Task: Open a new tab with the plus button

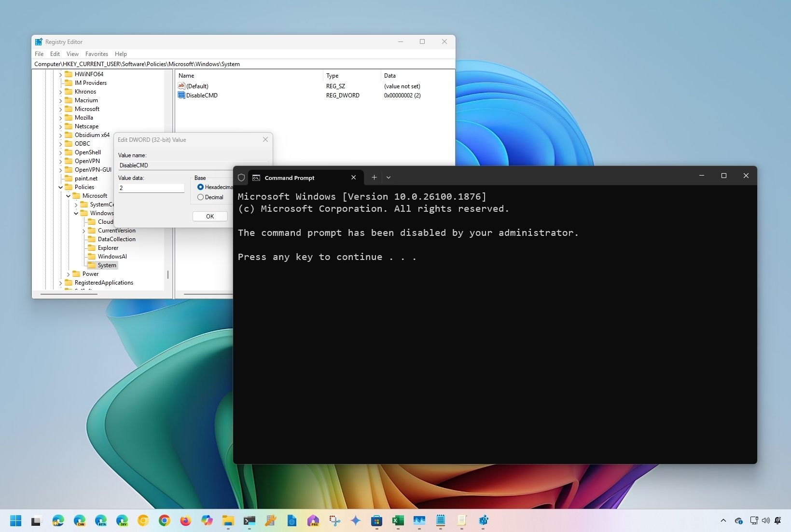Action: tap(374, 177)
